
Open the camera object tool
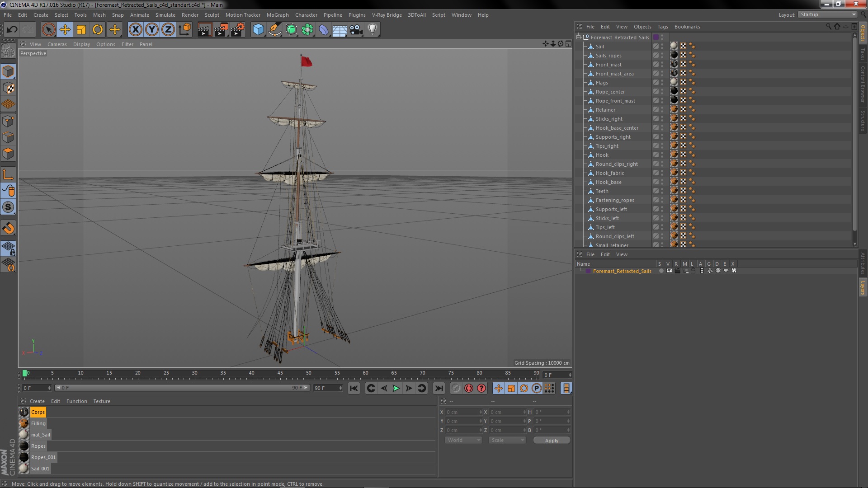point(356,30)
